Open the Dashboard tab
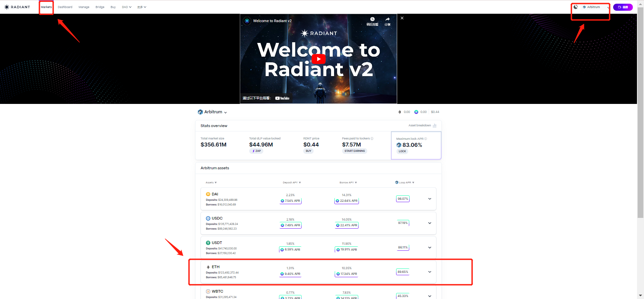 65,7
